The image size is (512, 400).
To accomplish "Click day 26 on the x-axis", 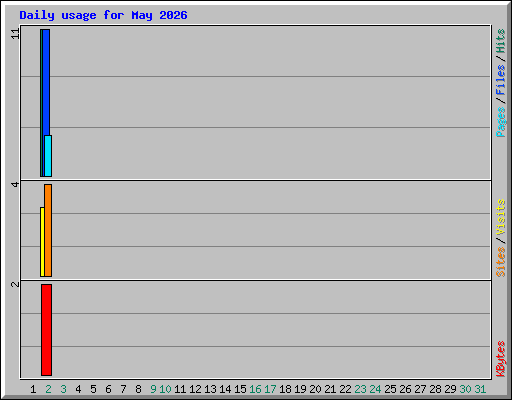I will click(405, 389).
